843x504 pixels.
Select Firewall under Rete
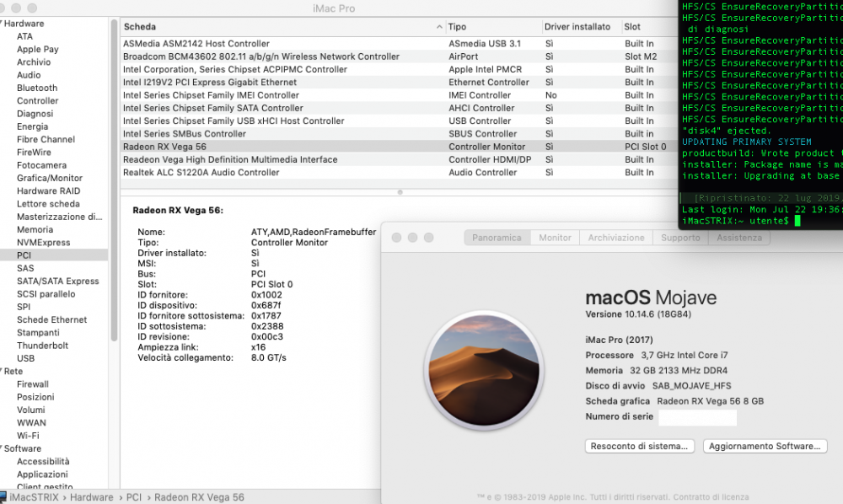point(32,384)
